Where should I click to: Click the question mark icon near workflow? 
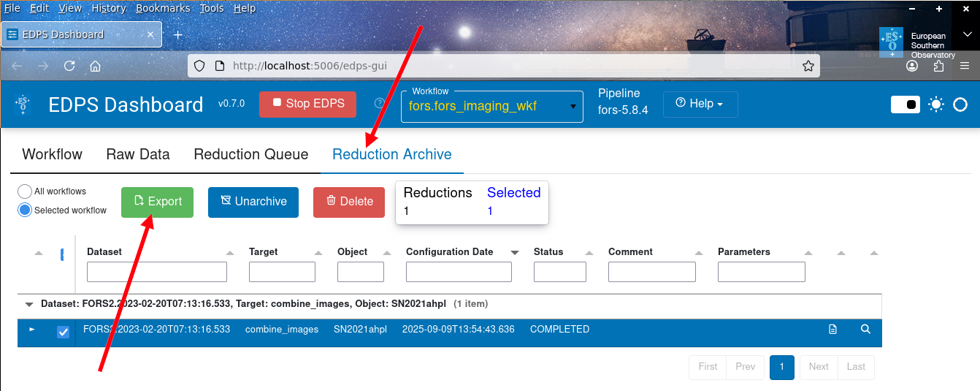[379, 104]
